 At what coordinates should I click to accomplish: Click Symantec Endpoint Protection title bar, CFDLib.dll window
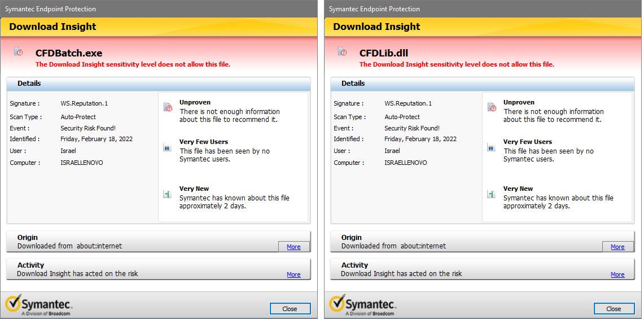(483, 8)
